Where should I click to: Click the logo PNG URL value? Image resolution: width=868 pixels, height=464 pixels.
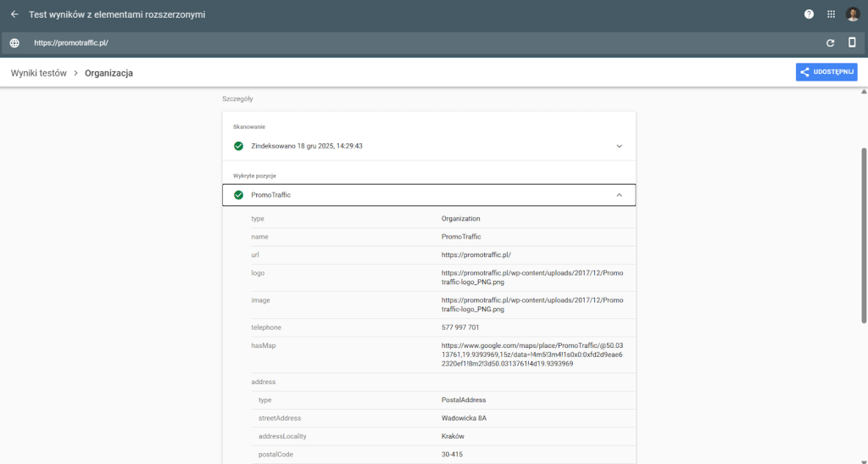pos(531,277)
